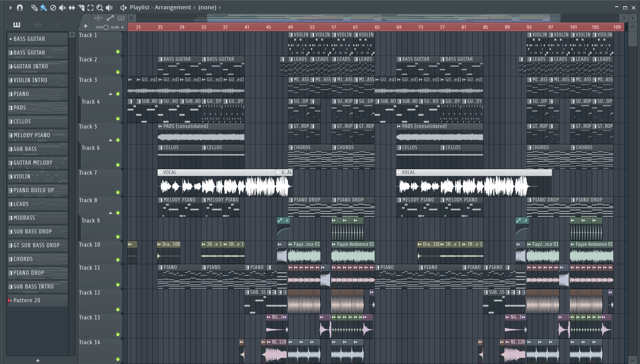Show patterns in picker via piano icon
This screenshot has height=364, width=640.
pos(17,24)
